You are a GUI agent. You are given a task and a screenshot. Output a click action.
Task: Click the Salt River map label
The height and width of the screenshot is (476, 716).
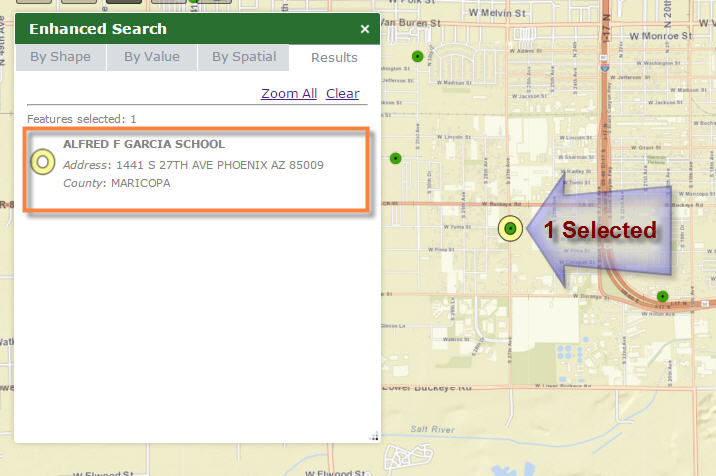click(432, 429)
